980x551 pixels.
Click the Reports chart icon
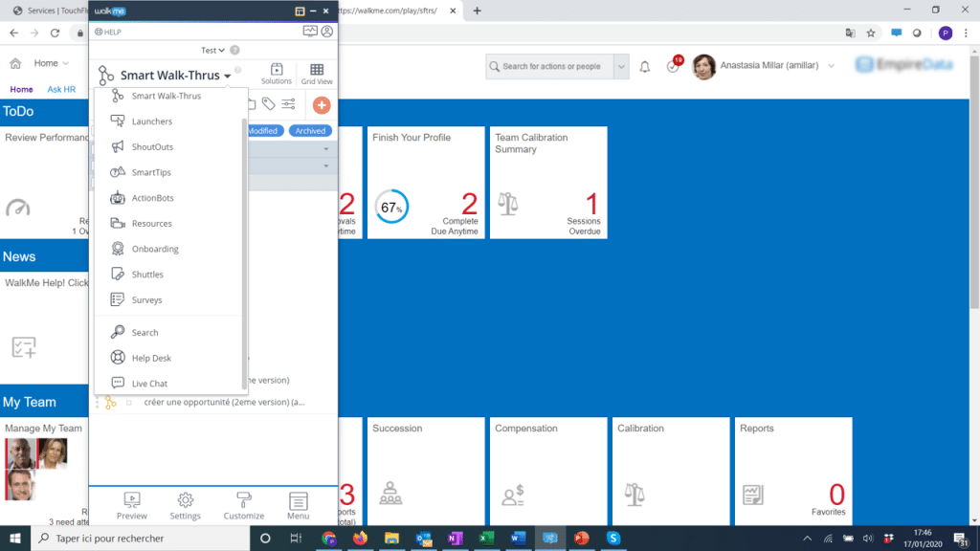coord(753,495)
